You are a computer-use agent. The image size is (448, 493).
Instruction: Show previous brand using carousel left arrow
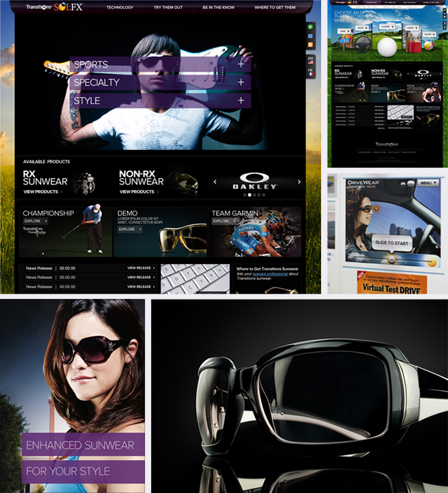pos(215,182)
